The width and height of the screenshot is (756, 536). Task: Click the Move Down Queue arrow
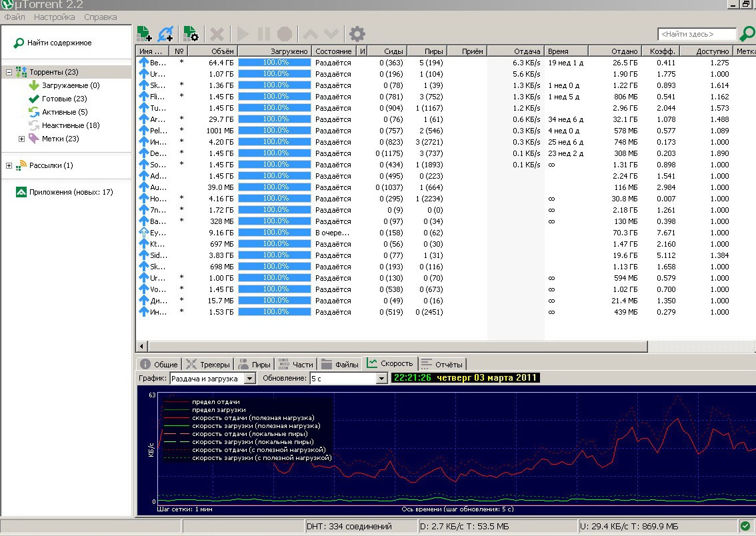click(331, 34)
